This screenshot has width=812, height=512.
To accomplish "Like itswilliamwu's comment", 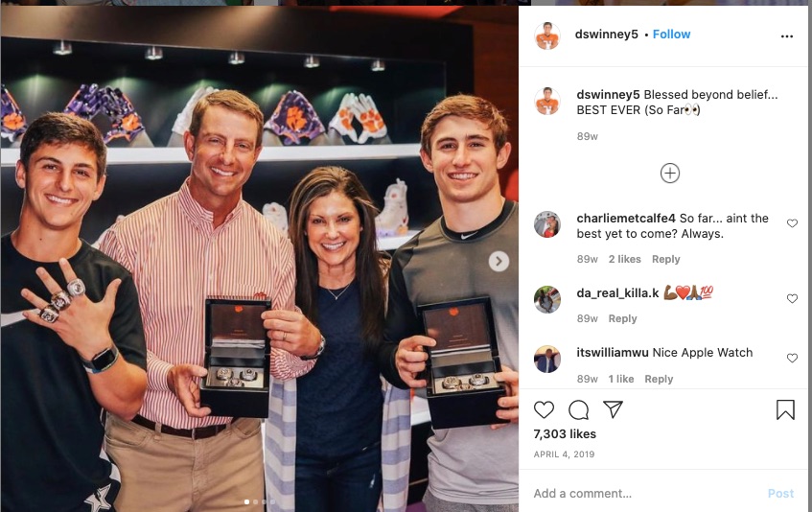I will point(792,358).
